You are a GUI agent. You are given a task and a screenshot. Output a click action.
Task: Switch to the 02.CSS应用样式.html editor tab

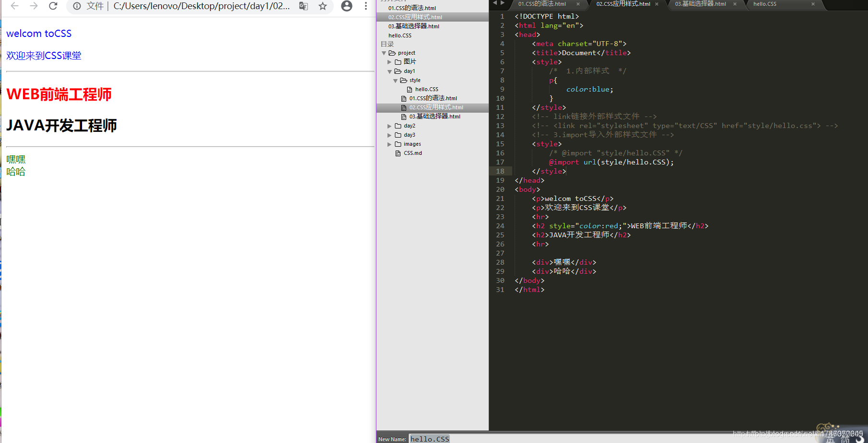[x=623, y=4]
